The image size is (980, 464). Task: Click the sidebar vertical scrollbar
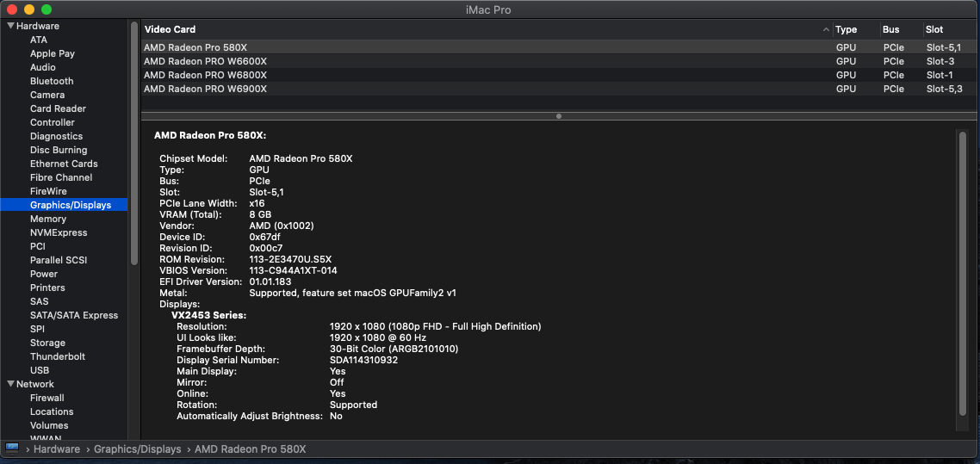click(x=133, y=144)
